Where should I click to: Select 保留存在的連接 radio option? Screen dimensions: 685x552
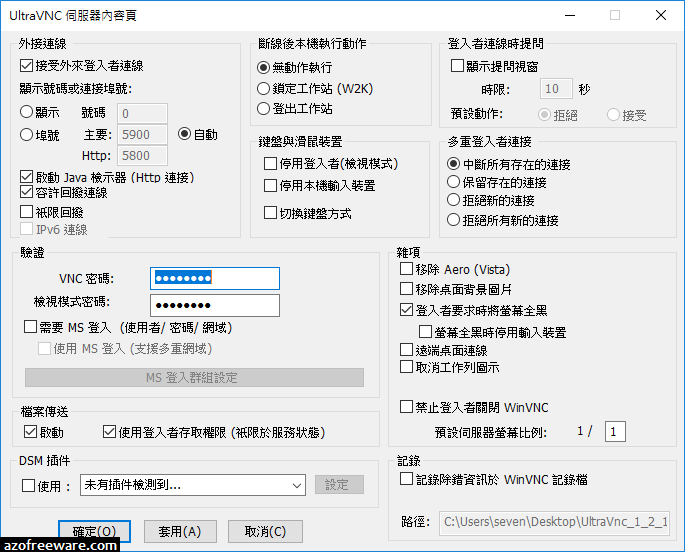453,182
